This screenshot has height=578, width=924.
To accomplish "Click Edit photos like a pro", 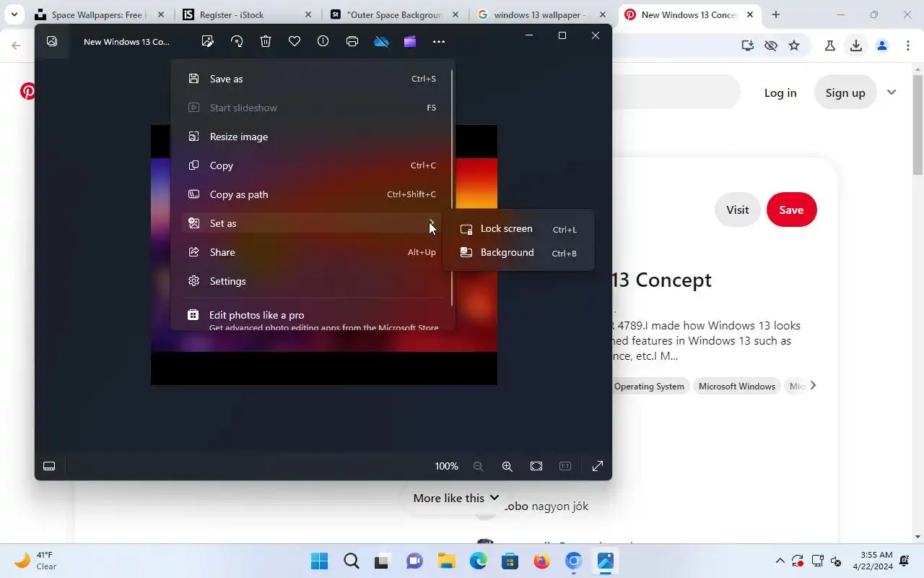I will click(312, 319).
